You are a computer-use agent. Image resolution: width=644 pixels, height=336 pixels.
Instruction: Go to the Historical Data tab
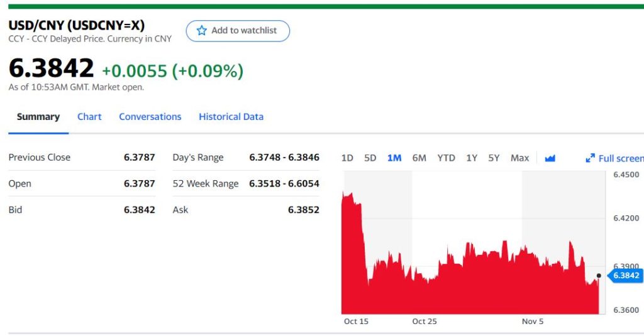pyautogui.click(x=231, y=117)
